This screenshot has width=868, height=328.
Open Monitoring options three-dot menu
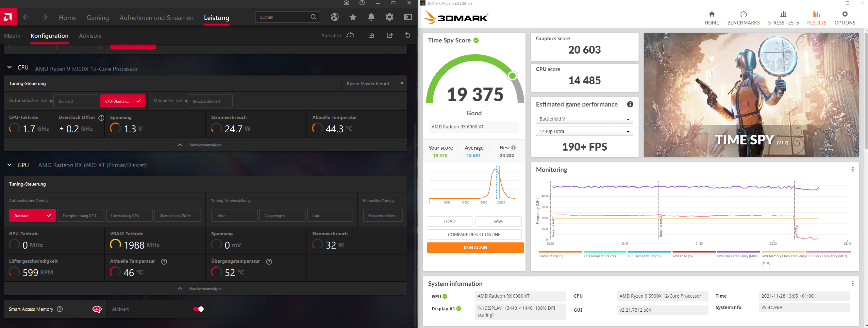coord(853,169)
